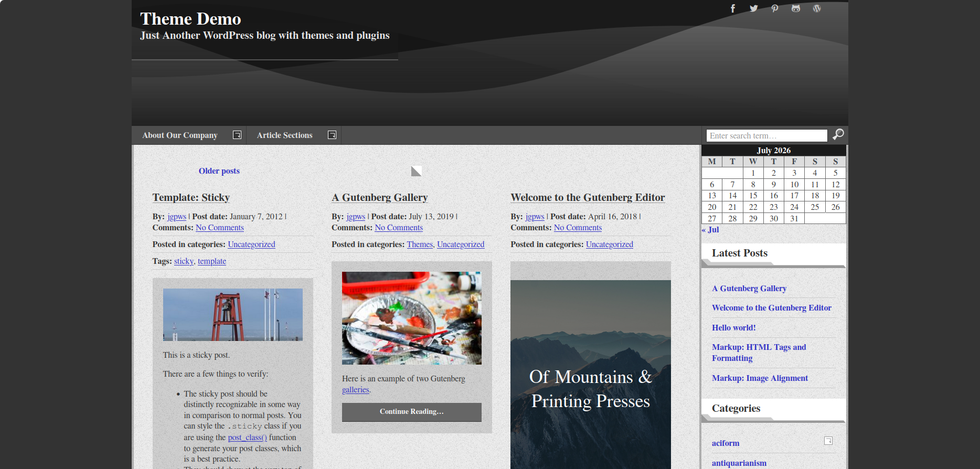Screen dimensions: 980x469
Task: Open Uncategorized category of Gutenberg Editor post
Action: pos(610,244)
